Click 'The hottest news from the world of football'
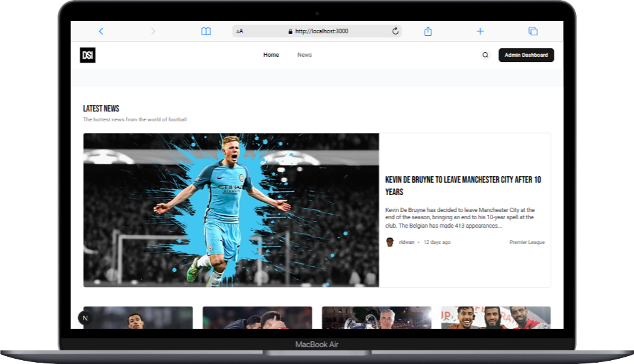The height and width of the screenshot is (364, 634). (x=134, y=119)
